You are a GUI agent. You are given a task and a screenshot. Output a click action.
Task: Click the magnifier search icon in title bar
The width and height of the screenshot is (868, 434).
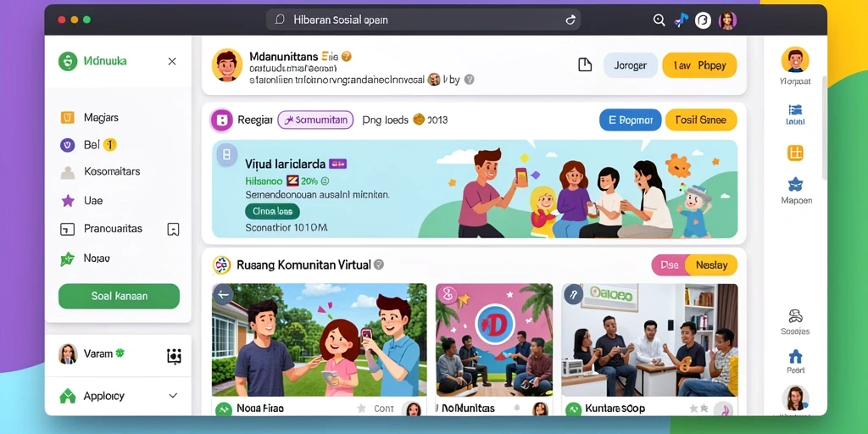[x=659, y=20]
